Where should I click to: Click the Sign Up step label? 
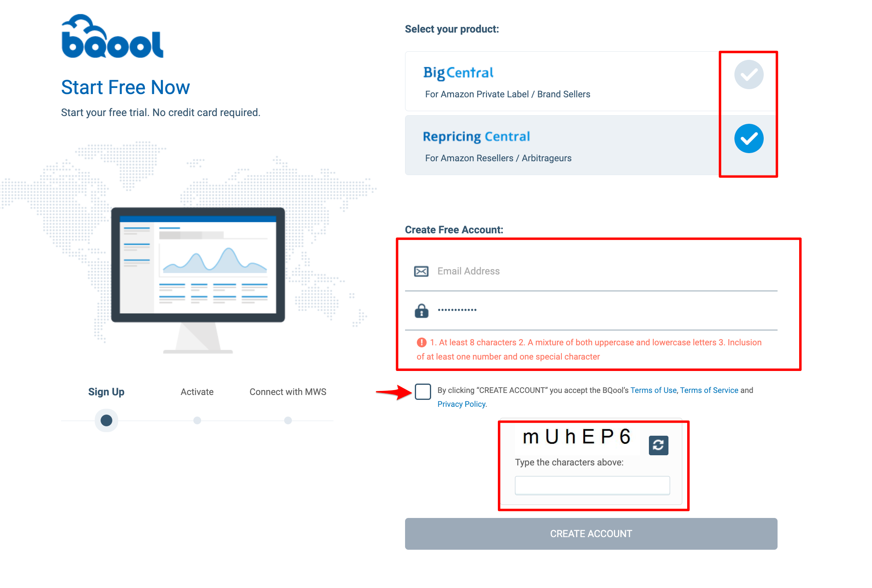pos(106,392)
